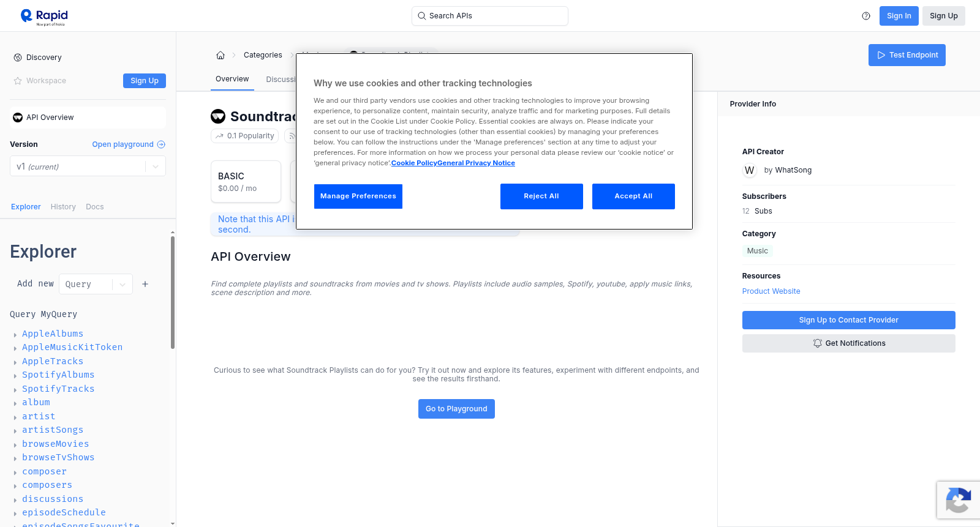Viewport: 980px width, 527px height.
Task: Expand the SpotifyAlbums tree node
Action: click(x=15, y=376)
